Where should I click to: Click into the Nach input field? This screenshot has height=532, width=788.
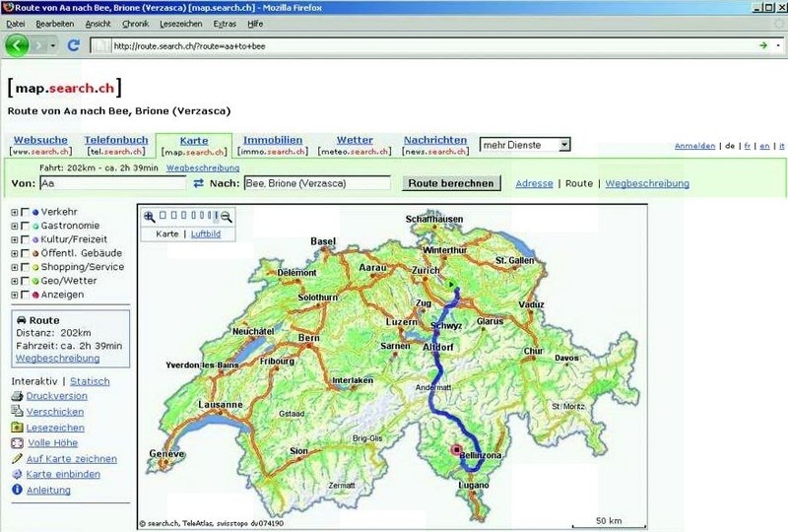317,183
